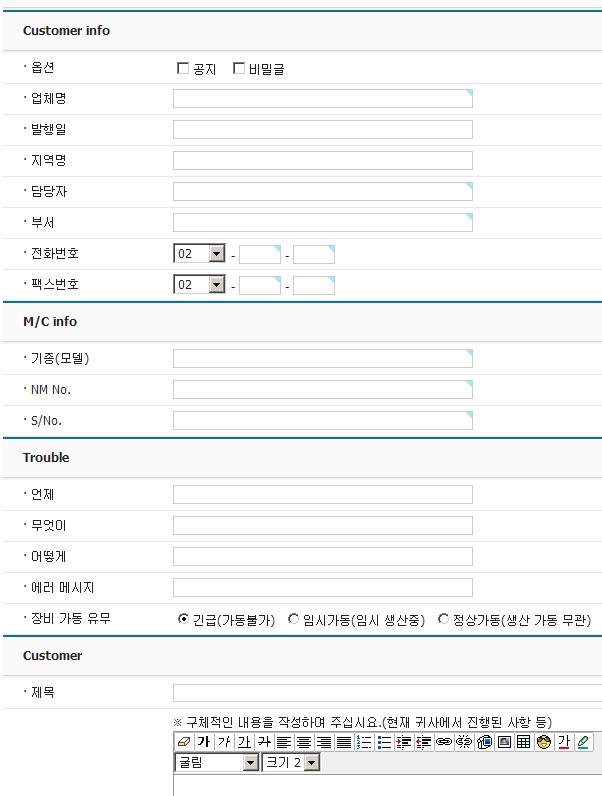Check the 비밀글 checkbox

pos(239,69)
